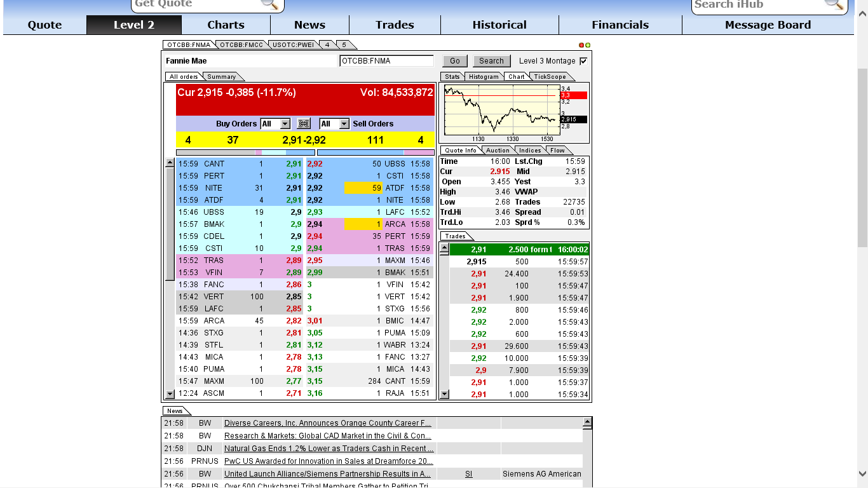Open the Message Board navigation tab
868x488 pixels.
pyautogui.click(x=768, y=25)
